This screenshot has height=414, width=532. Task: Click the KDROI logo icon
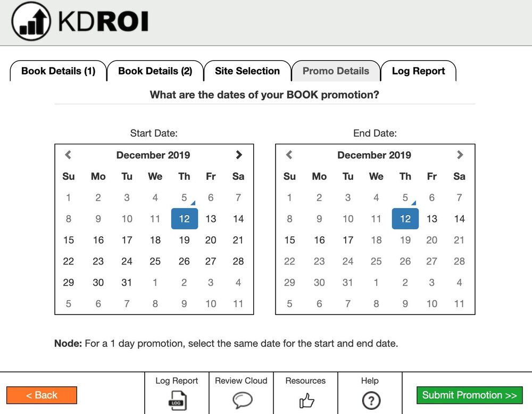click(x=31, y=21)
